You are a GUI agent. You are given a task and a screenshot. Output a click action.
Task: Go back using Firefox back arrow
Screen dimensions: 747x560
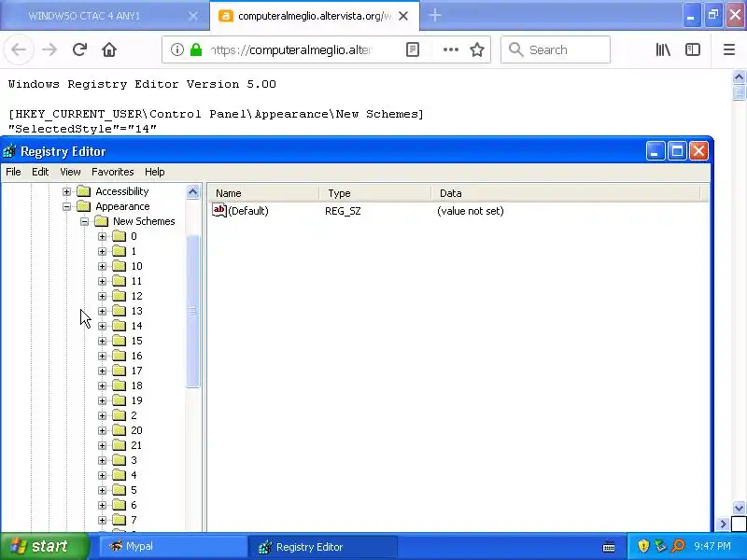(19, 49)
